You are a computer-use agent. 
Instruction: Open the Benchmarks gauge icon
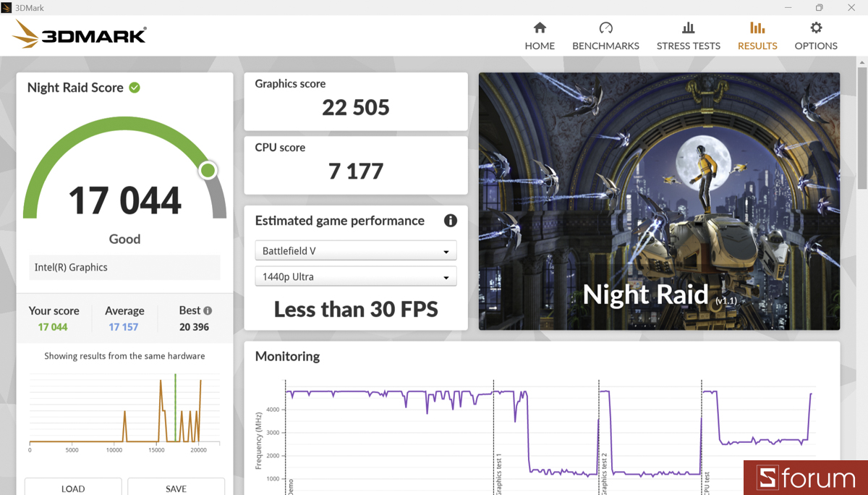pyautogui.click(x=605, y=28)
